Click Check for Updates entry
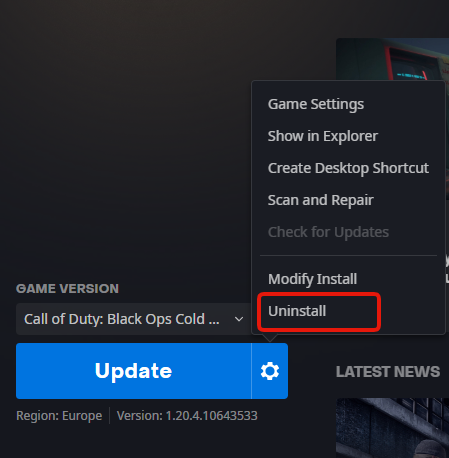Image resolution: width=449 pixels, height=458 pixels. 328,232
